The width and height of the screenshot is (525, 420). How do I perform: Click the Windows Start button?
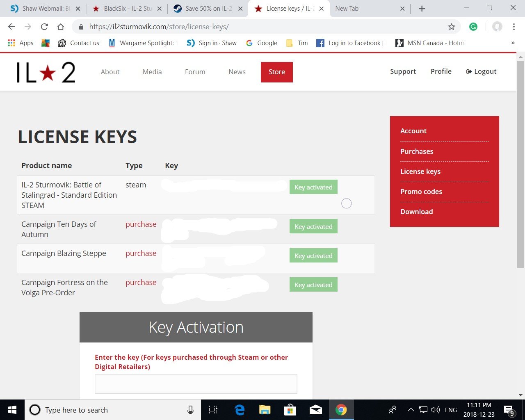tap(12, 410)
